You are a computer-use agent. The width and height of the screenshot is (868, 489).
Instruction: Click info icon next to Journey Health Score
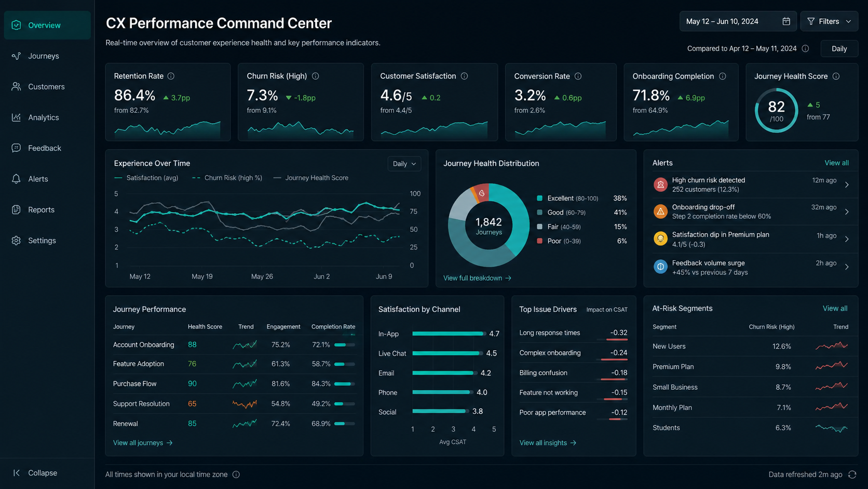coord(836,76)
